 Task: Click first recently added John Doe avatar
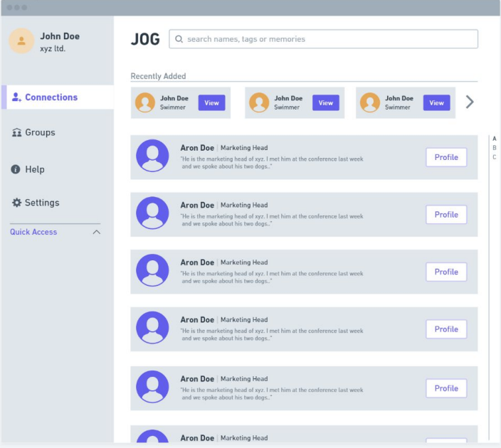pyautogui.click(x=145, y=103)
